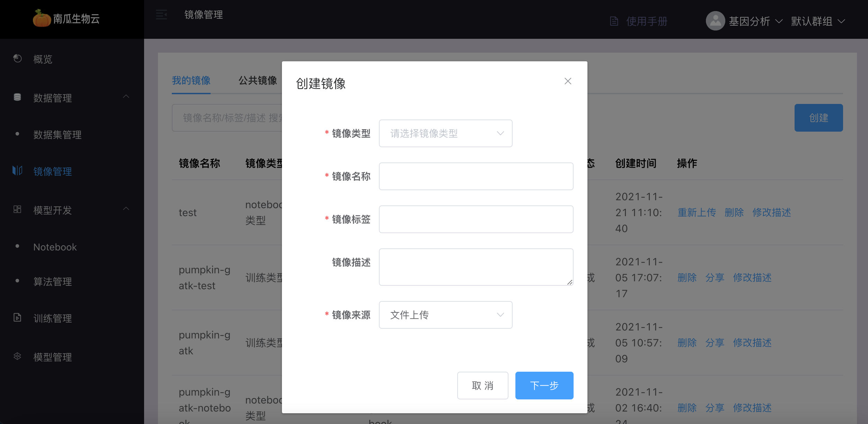Click 修改描述 for pumpkin-gatk-test

pos(752,277)
